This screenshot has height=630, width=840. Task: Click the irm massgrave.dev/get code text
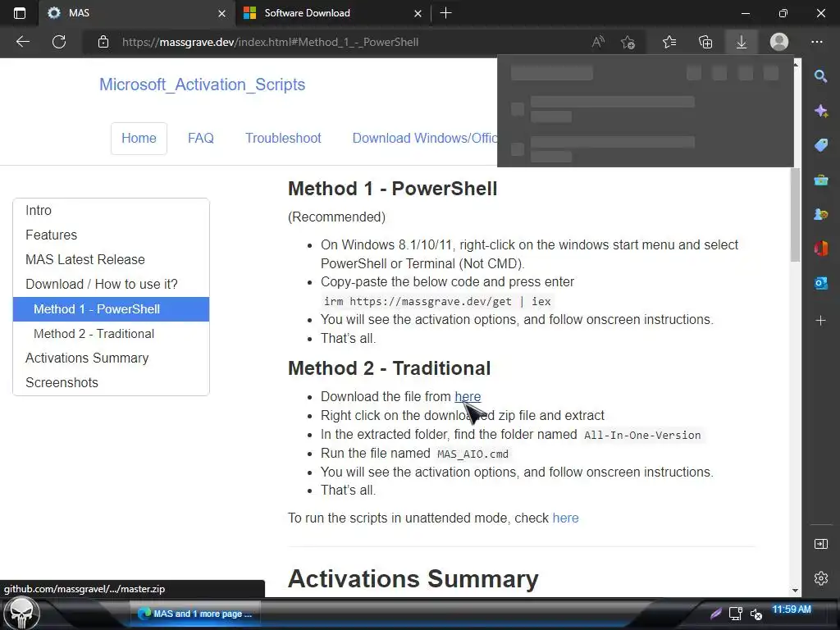(437, 302)
